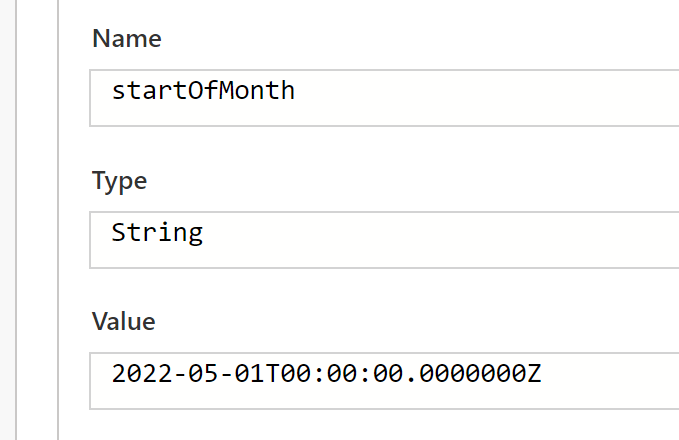Place cursor after startOfMonth in Name box
This screenshot has height=440, width=679.
coord(297,91)
